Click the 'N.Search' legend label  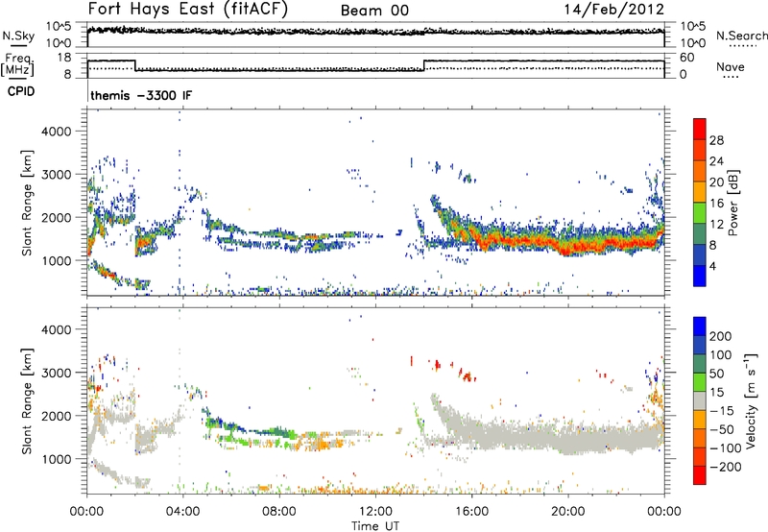741,36
